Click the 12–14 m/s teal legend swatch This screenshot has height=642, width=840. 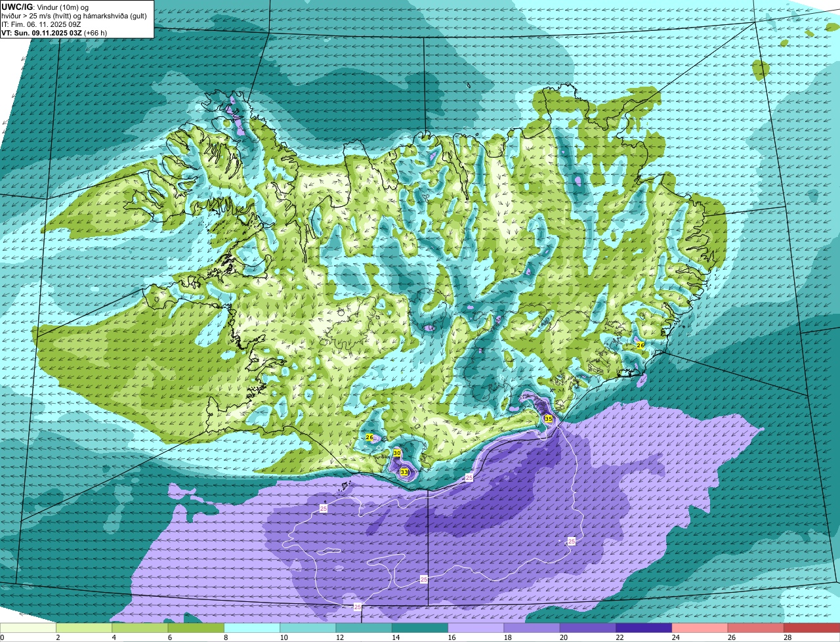coord(364,628)
